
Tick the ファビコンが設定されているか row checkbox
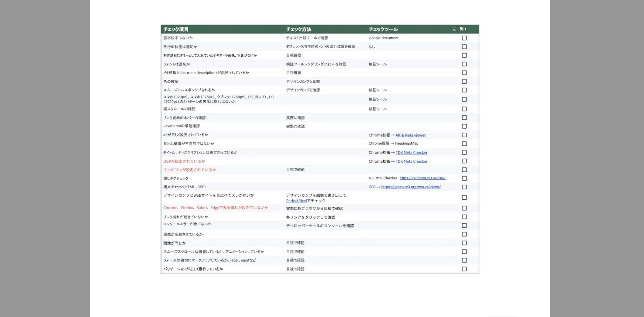(x=464, y=170)
